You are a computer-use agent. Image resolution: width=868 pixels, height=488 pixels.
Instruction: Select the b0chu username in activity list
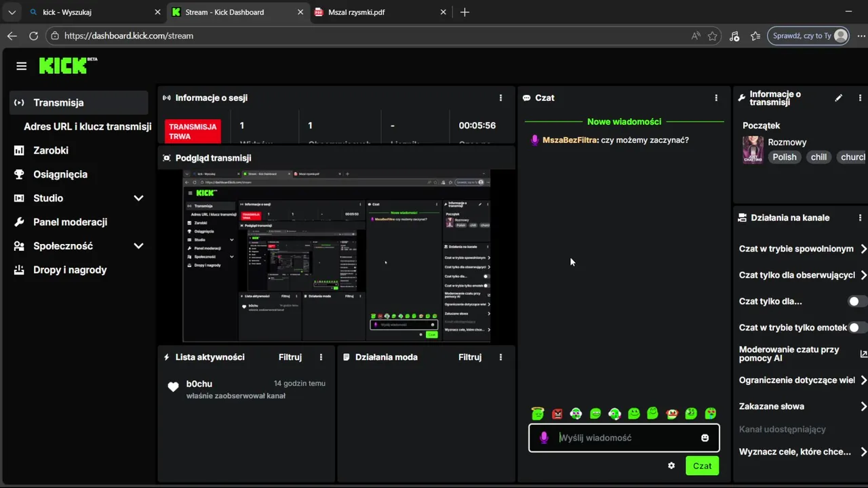[x=199, y=384]
